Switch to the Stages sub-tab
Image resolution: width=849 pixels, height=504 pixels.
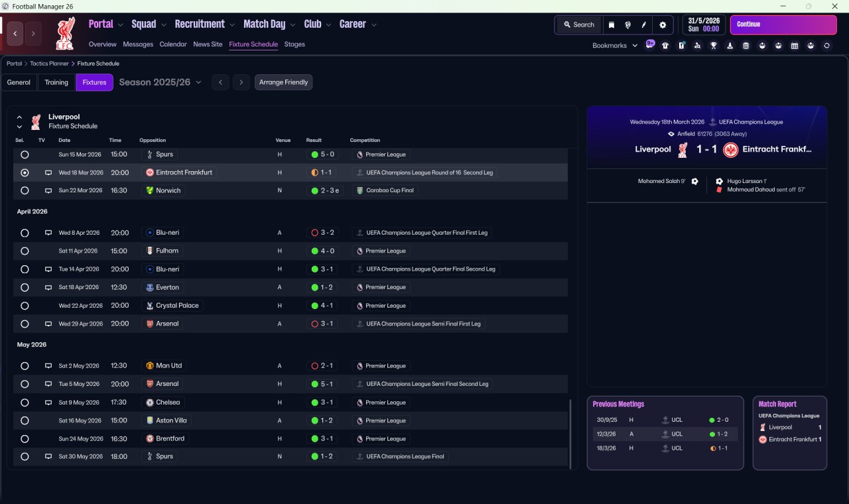pyautogui.click(x=294, y=44)
